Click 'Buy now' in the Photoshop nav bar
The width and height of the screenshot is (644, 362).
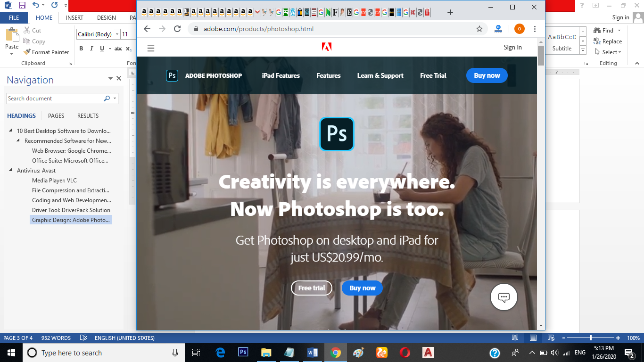coord(487,75)
